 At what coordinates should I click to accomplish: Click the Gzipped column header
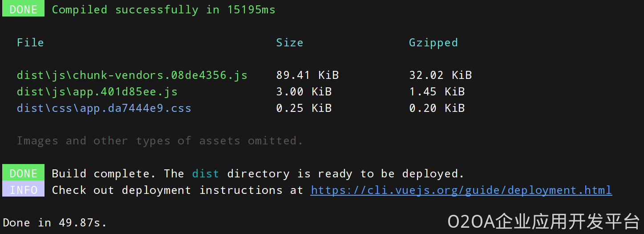point(433,43)
